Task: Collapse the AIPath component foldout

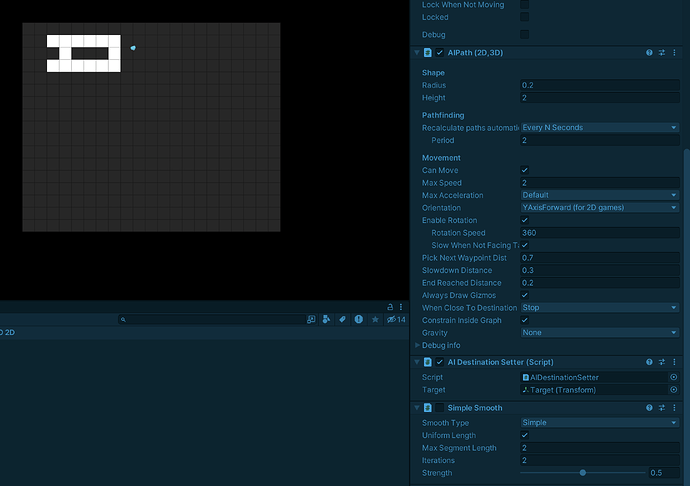Action: (x=417, y=53)
